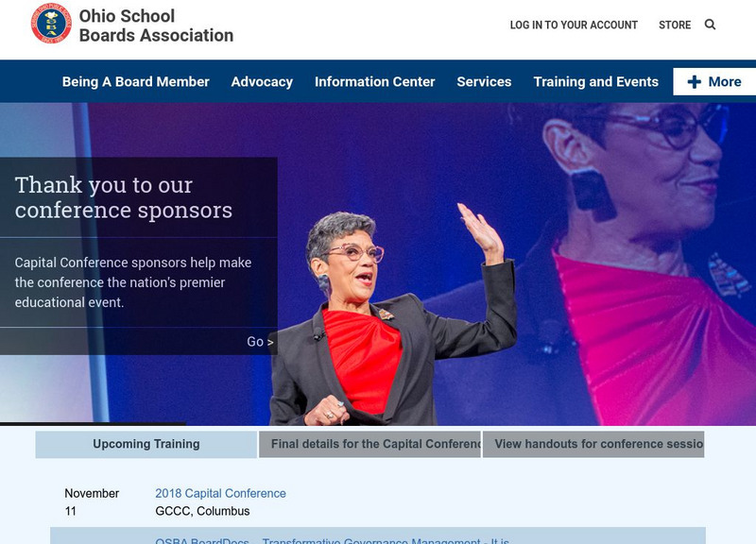Image resolution: width=756 pixels, height=544 pixels.
Task: Open the Services menu
Action: 483,81
